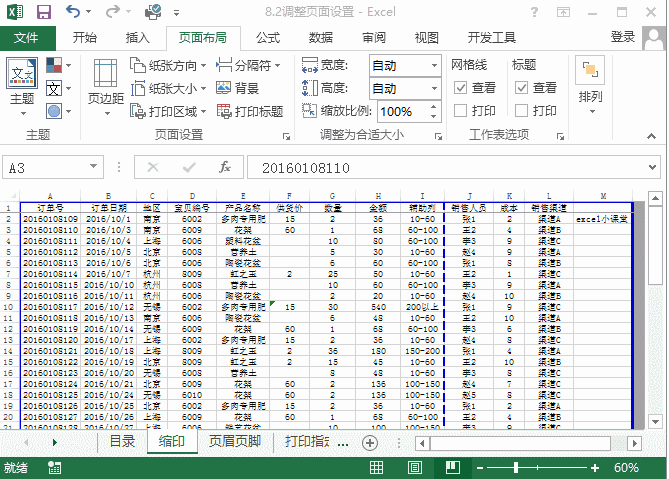Screen dimensions: 669x479
Task: Open the 主题 themes gallery
Action: point(22,84)
